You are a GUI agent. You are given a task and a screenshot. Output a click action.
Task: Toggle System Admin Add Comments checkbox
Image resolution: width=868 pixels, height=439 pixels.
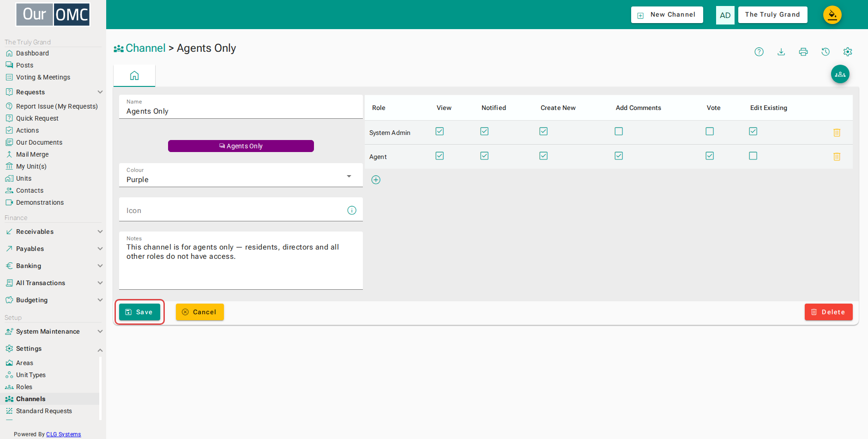619,131
